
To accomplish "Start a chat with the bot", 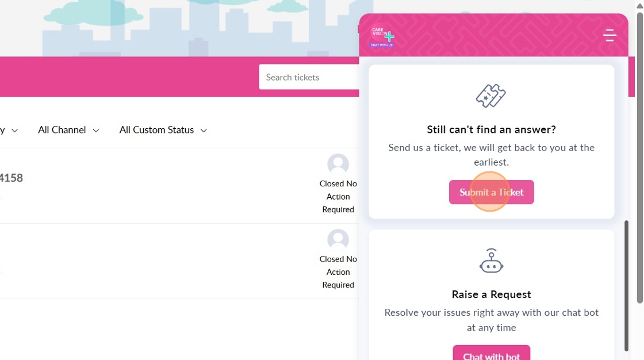I will tap(491, 354).
